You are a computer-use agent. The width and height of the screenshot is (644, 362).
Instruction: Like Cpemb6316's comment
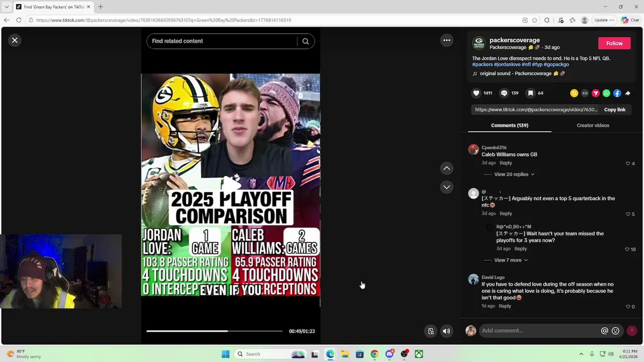coord(628,163)
